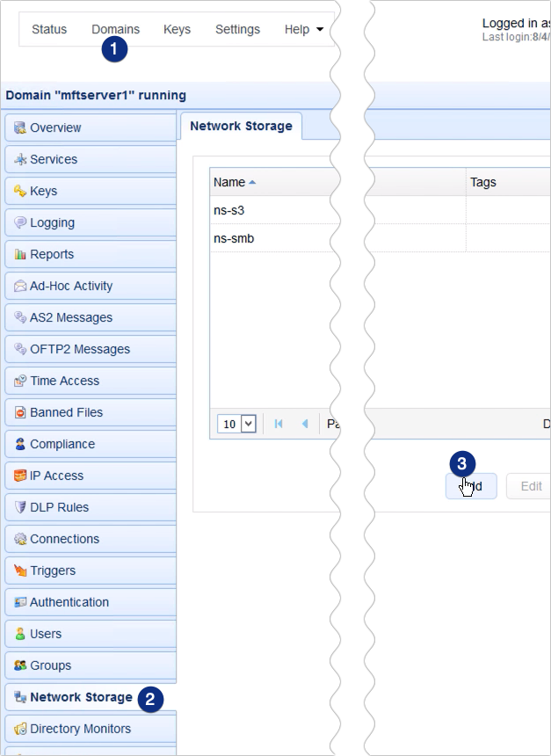The width and height of the screenshot is (551, 756).
Task: Expand the Help menu
Action: [x=303, y=29]
